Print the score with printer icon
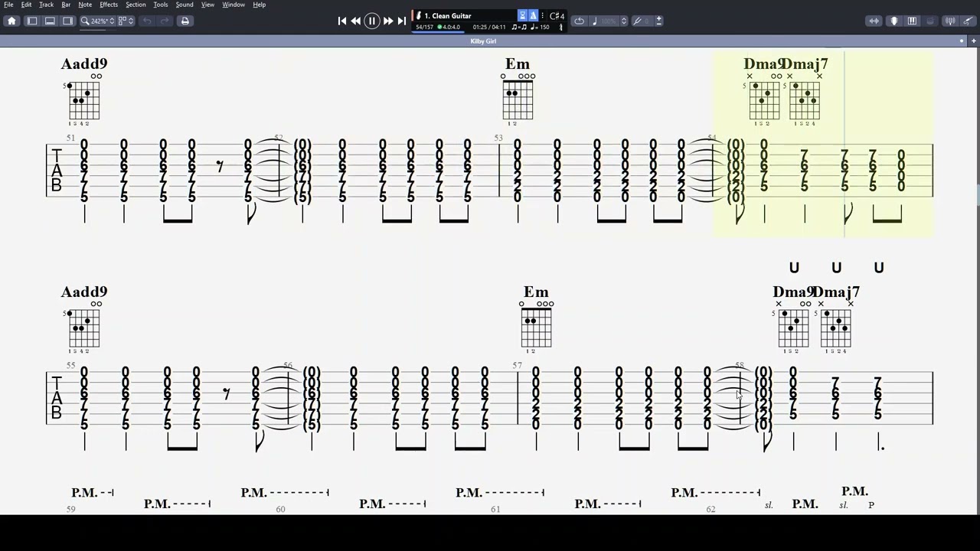Image resolution: width=980 pixels, height=551 pixels. [185, 21]
